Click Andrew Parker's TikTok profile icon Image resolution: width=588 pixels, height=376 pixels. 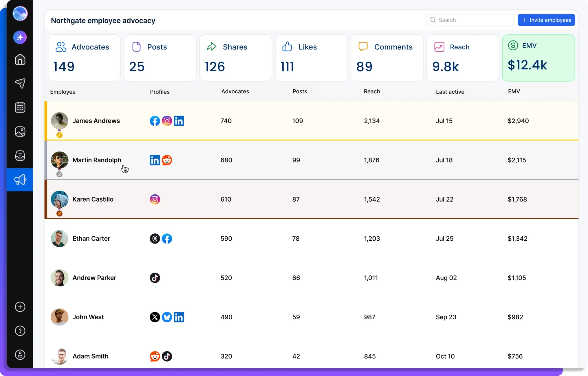click(155, 278)
